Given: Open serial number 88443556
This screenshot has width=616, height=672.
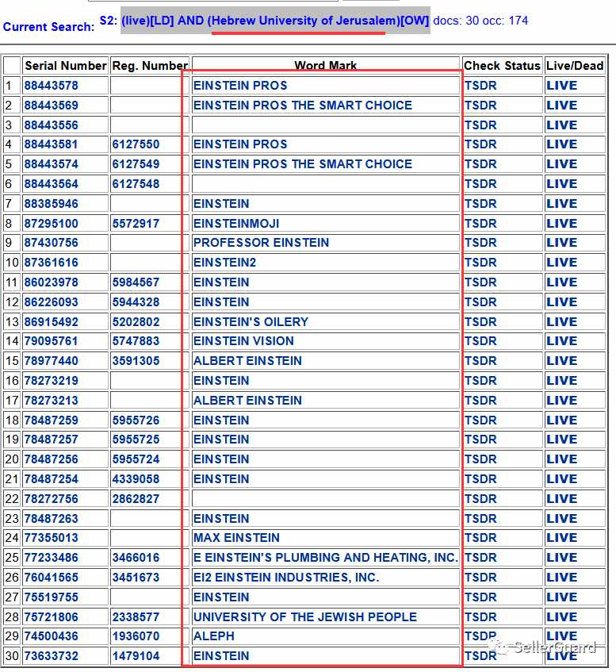Looking at the screenshot, I should click(51, 125).
